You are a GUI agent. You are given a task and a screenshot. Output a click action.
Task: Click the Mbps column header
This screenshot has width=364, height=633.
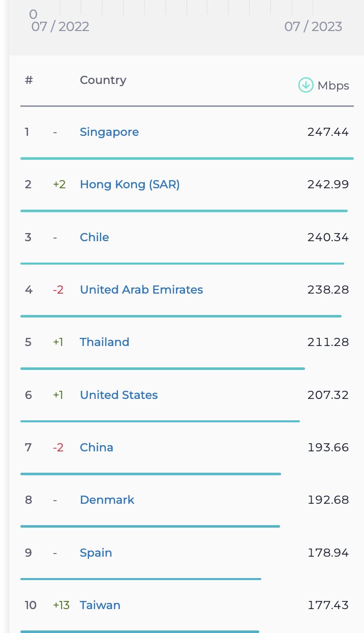[333, 85]
